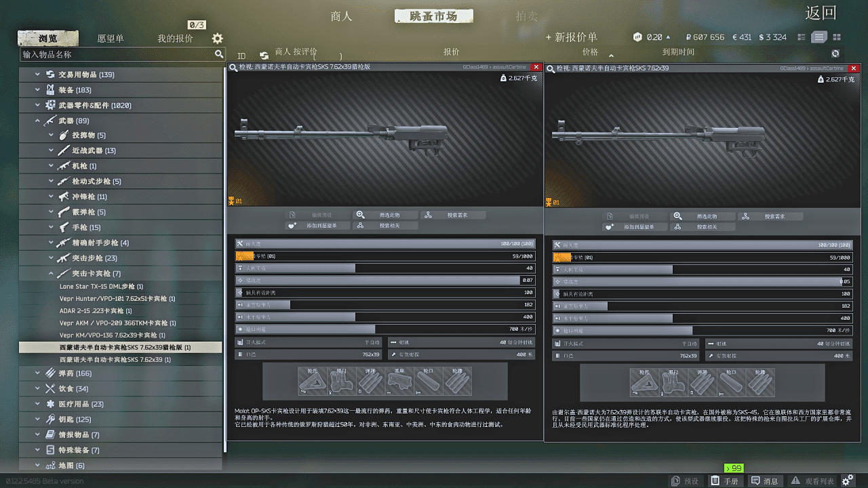This screenshot has height=488, width=868.
Task: Collapse the 突击卡宾枪 (7) subcategory
Action: (x=51, y=273)
